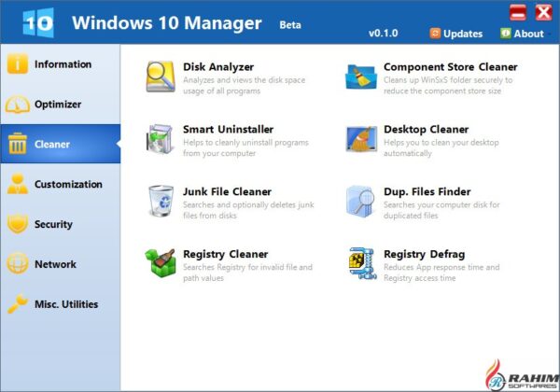560x392 pixels.
Task: Open the Misc. Utilities section
Action: [x=60, y=304]
